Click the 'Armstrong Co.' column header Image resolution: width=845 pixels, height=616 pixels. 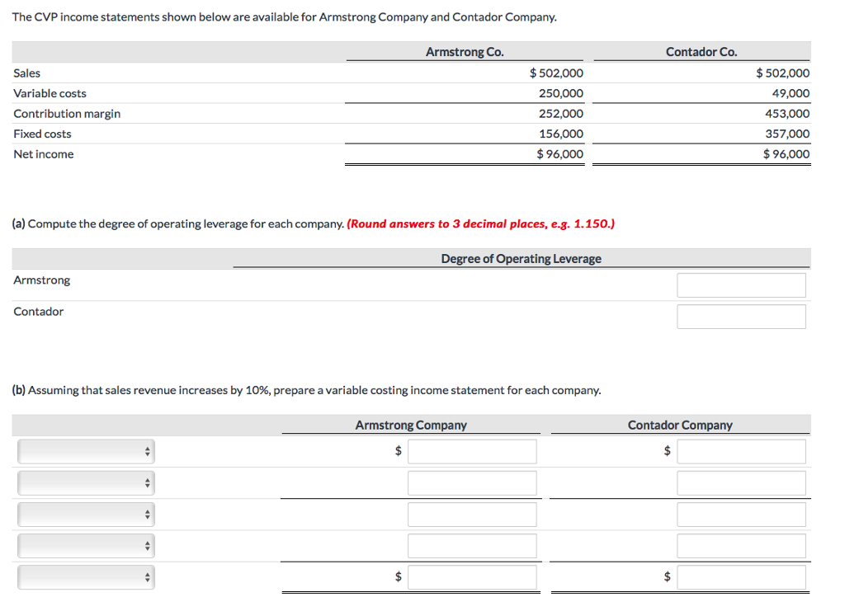pyautogui.click(x=465, y=52)
